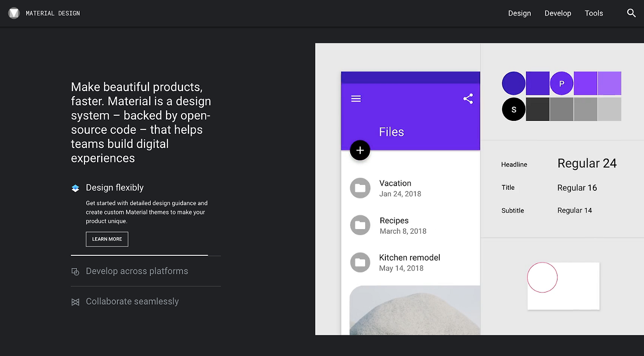Select the black S secondary color circle
644x356 pixels.
click(x=514, y=109)
